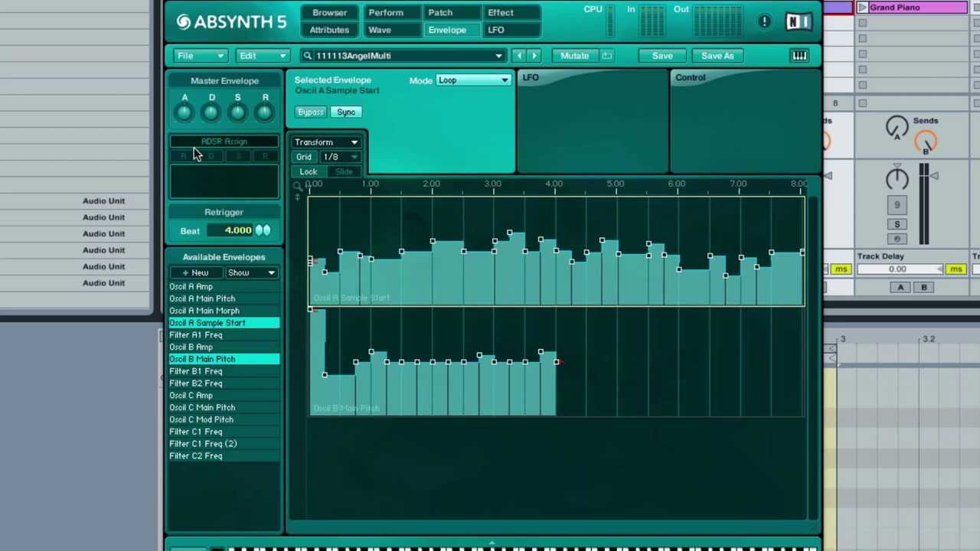Select Oscil A Main Pitch envelope
The width and height of the screenshot is (980, 551).
coord(224,298)
